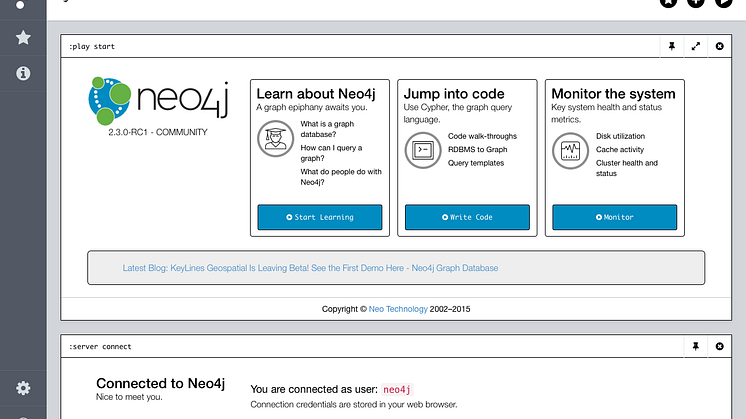
Task: Open the Information panel in sidebar
Action: (23, 73)
